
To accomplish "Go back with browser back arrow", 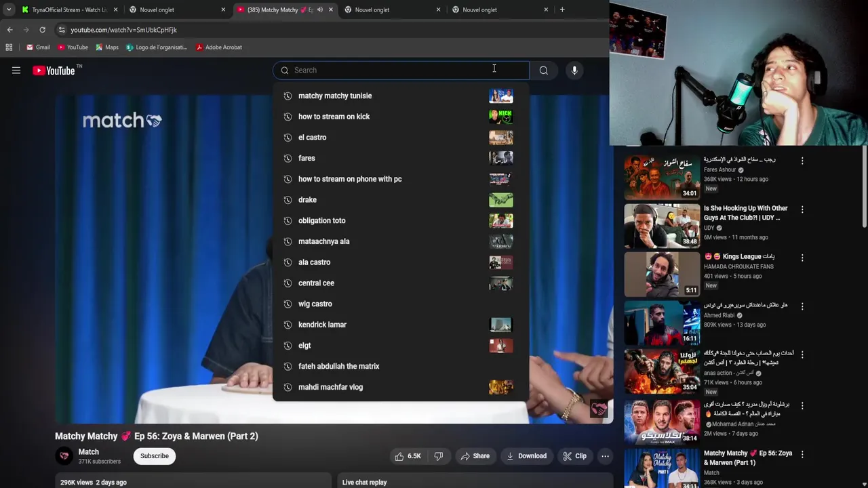I will [9, 30].
